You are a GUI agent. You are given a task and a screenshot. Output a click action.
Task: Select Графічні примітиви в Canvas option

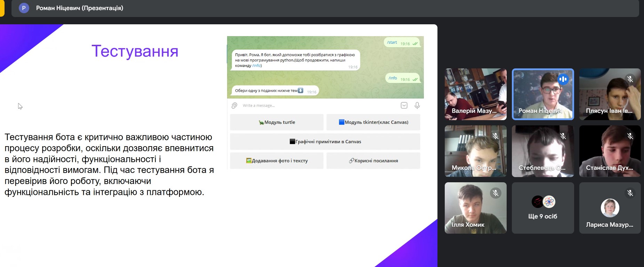click(x=325, y=142)
